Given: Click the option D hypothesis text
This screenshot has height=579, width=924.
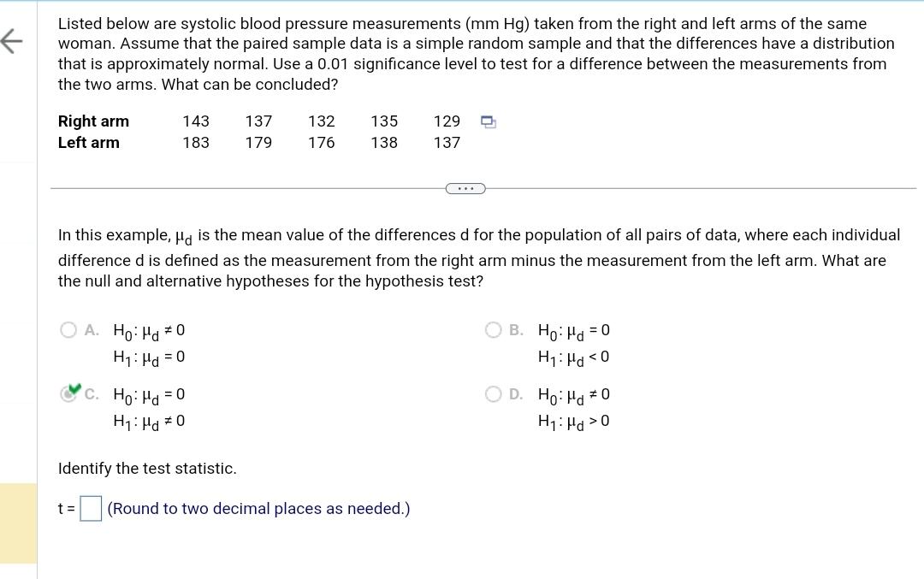Looking at the screenshot, I should click(572, 407).
